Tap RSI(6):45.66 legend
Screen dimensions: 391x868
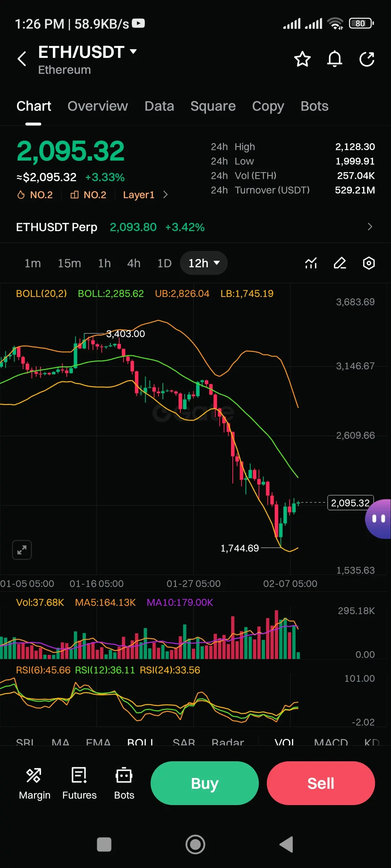(43, 670)
